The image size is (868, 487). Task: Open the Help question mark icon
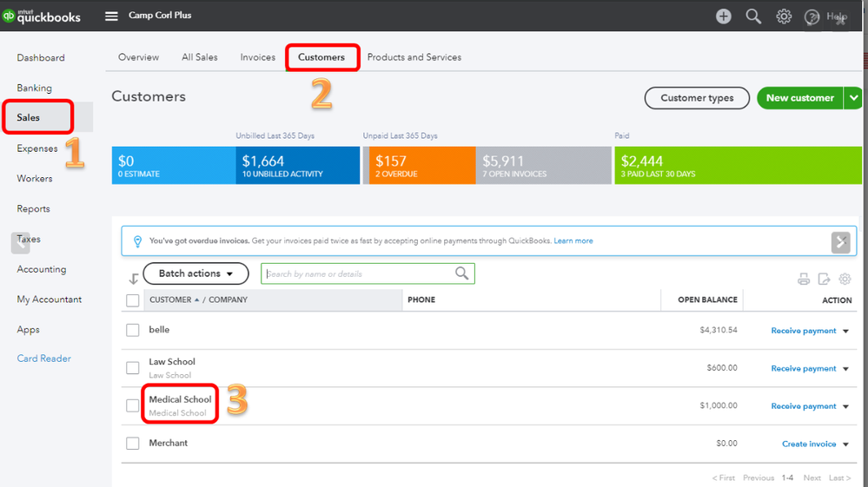(x=812, y=16)
